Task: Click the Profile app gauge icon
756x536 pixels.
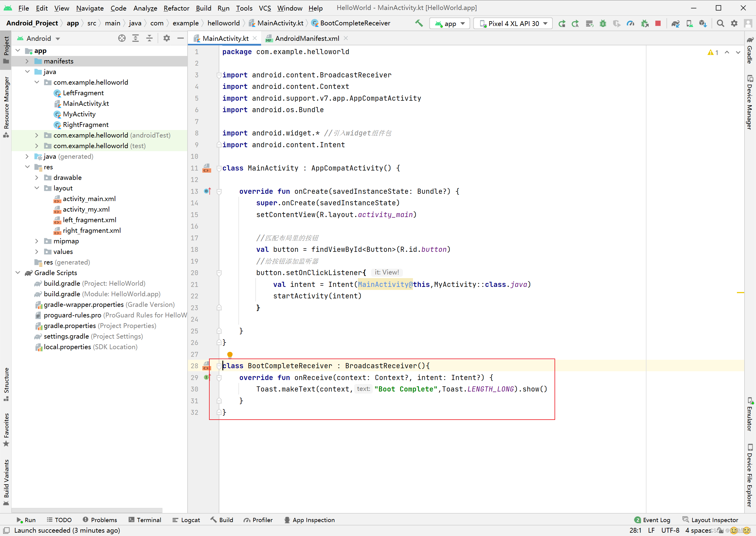Action: [x=630, y=23]
